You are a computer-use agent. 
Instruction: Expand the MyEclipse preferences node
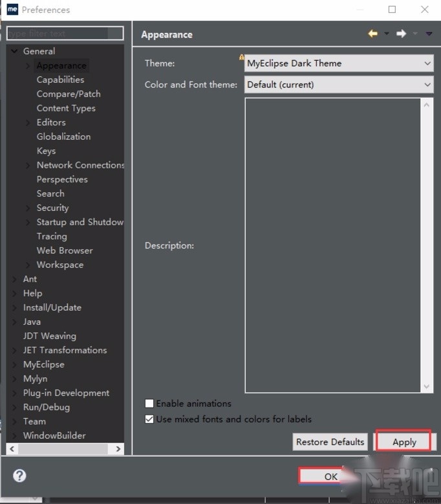pyautogui.click(x=14, y=364)
